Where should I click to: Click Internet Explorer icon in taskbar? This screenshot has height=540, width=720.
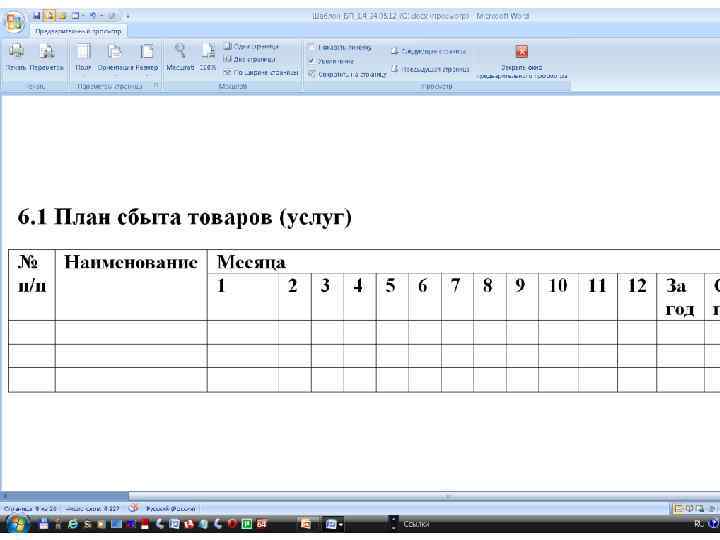coord(73,524)
